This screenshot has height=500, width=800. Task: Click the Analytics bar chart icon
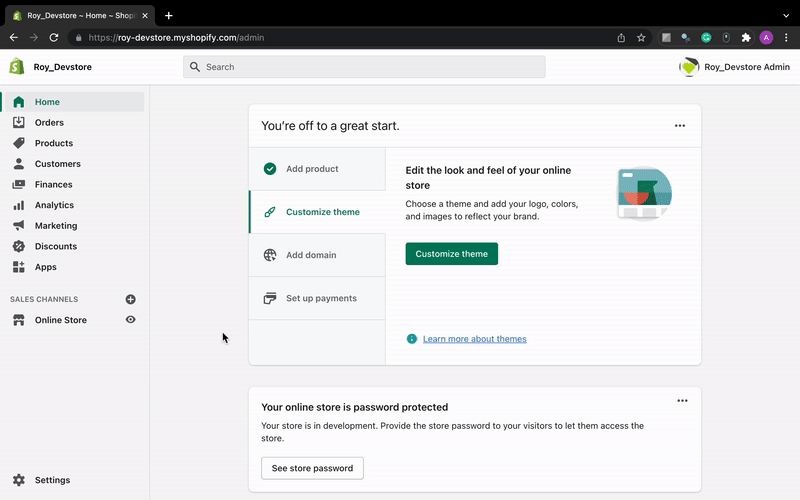pos(19,205)
